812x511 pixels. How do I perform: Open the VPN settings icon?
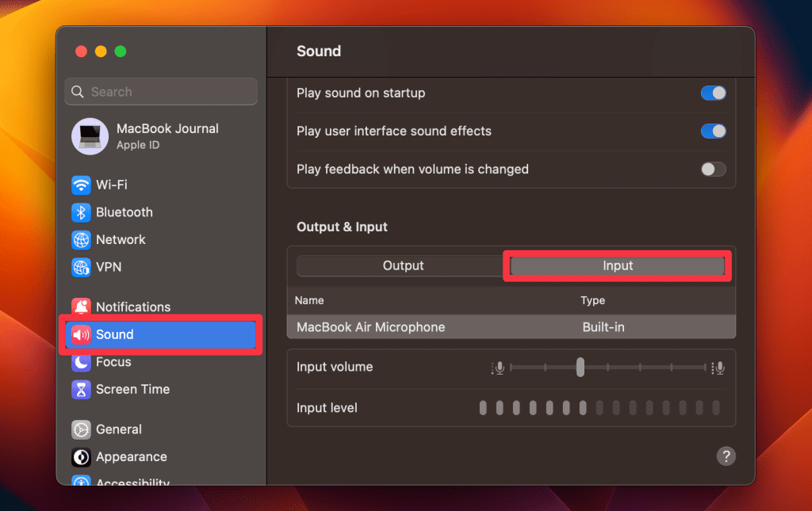tap(81, 267)
